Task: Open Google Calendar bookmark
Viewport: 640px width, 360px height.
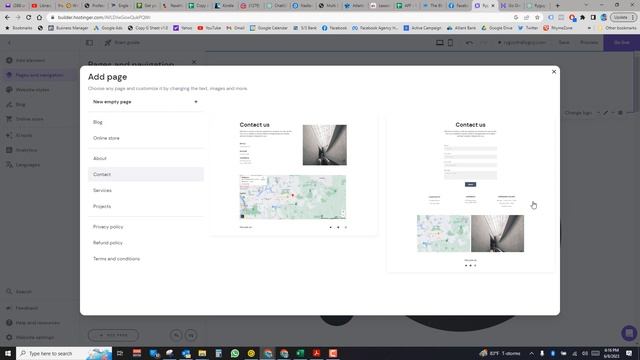Action: (269, 28)
